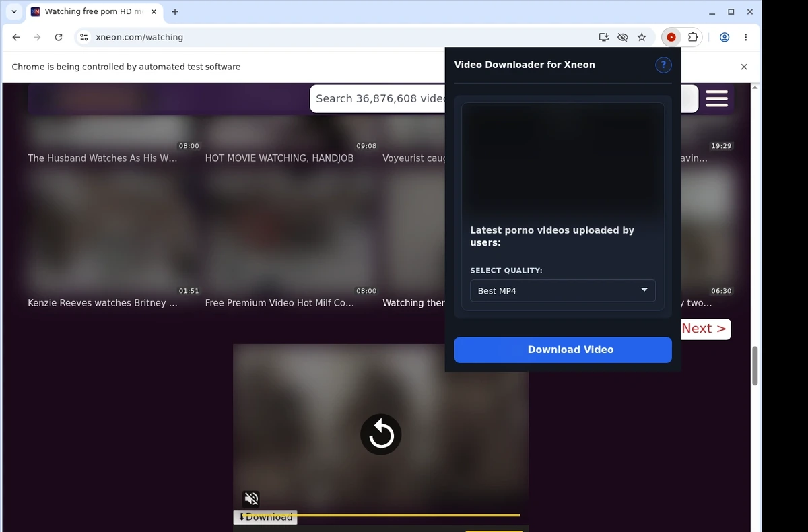Open the site hamburger menu
Screen dimensions: 808x532
tap(717, 98)
